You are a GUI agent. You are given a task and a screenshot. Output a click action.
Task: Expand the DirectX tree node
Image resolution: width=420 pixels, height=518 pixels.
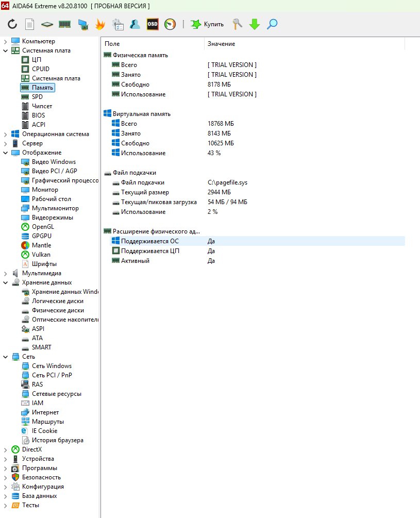5,450
